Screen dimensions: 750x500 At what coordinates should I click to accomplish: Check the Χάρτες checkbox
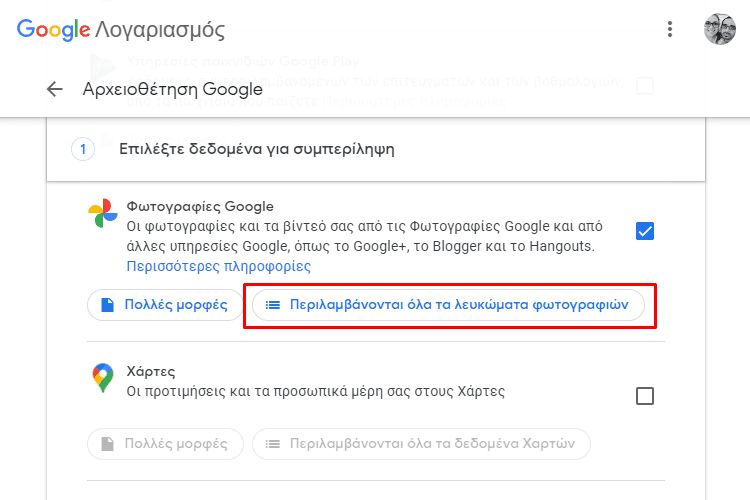click(645, 396)
